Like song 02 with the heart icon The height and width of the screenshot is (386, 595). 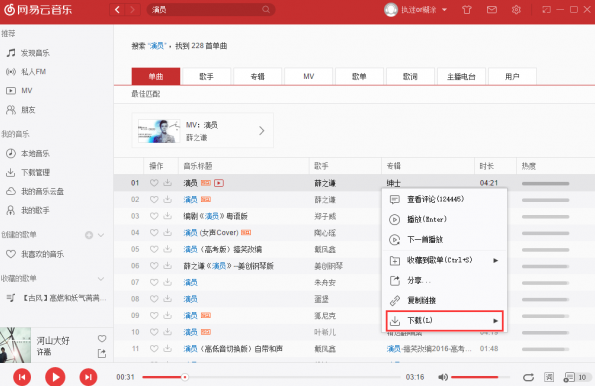coord(154,199)
